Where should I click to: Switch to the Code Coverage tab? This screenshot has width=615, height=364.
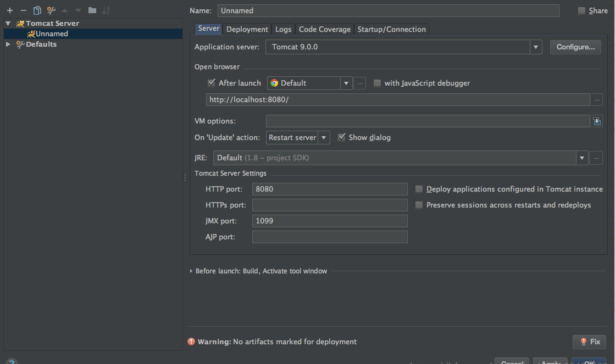click(325, 29)
